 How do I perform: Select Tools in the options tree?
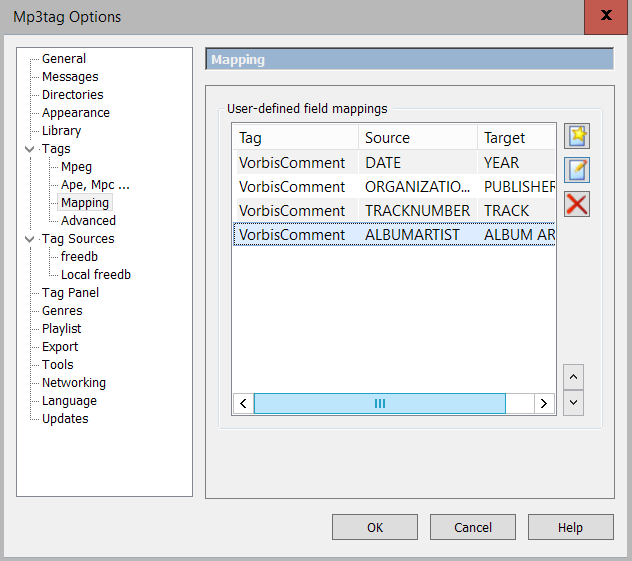[58, 365]
